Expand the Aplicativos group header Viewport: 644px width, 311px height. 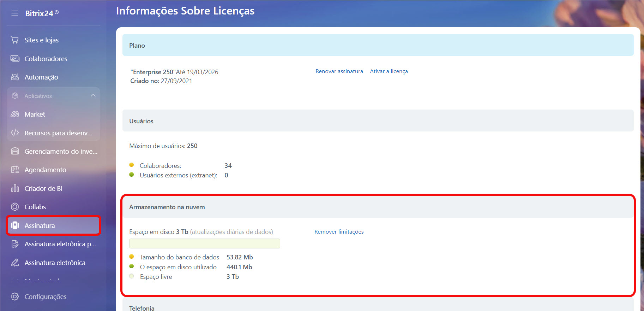(38, 96)
